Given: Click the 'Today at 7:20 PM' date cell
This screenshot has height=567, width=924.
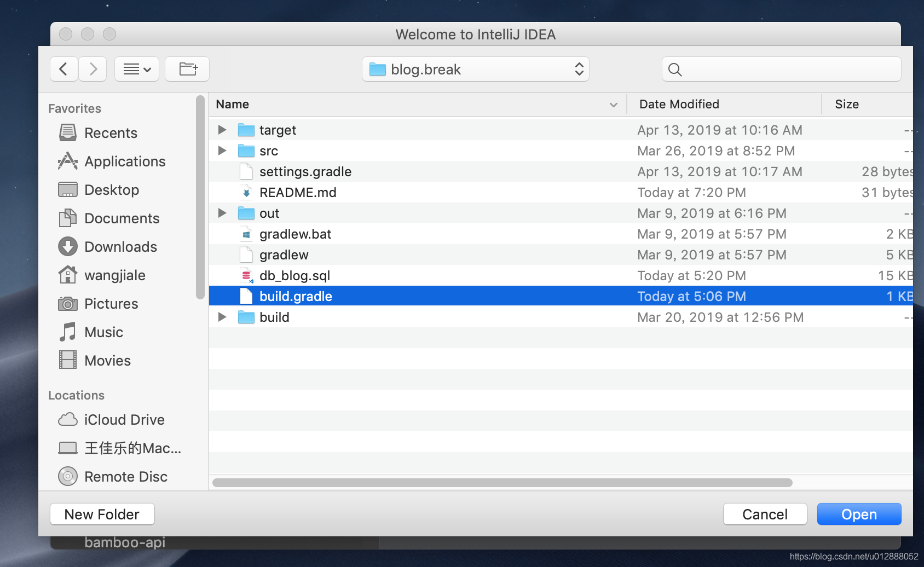Looking at the screenshot, I should (x=691, y=192).
